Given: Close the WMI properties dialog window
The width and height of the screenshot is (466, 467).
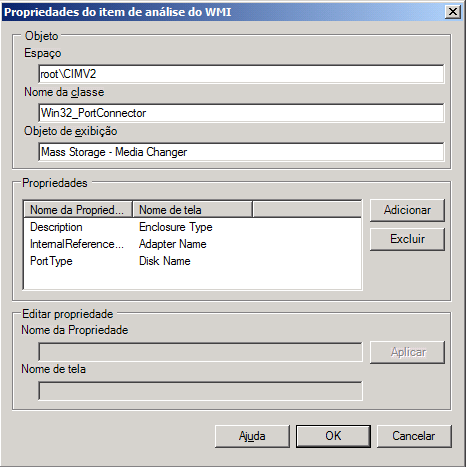Looking at the screenshot, I should pos(453,12).
